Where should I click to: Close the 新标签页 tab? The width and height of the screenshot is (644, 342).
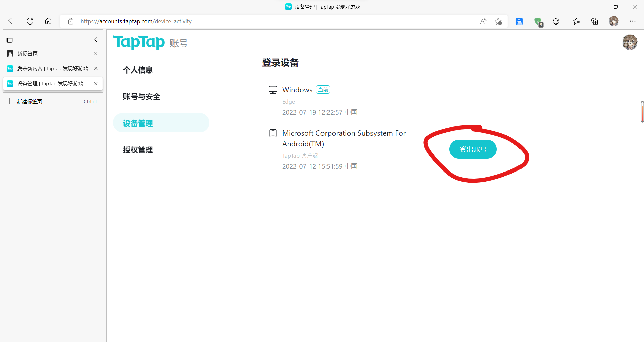96,54
